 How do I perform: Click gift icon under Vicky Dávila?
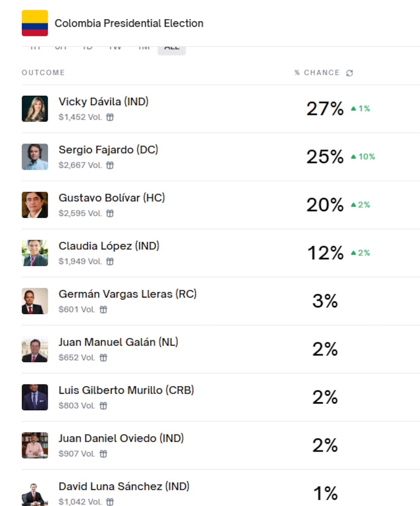(x=110, y=117)
